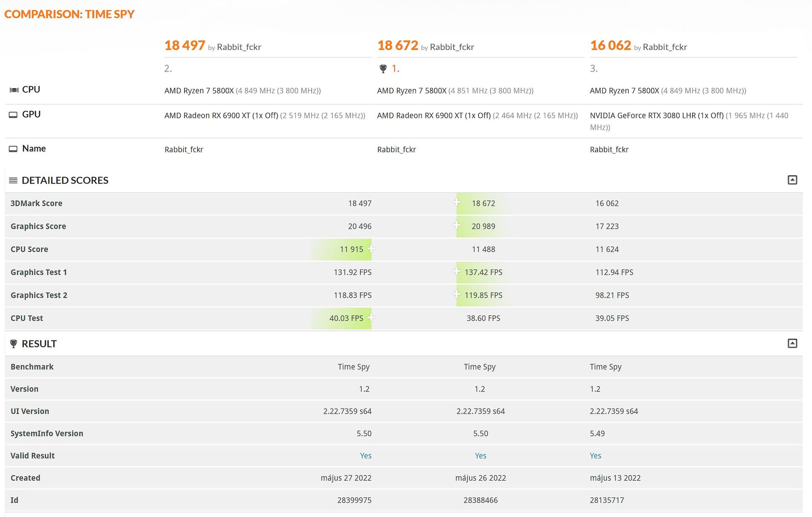Click Yes valid result for 28388466
The image size is (812, 517).
click(481, 456)
